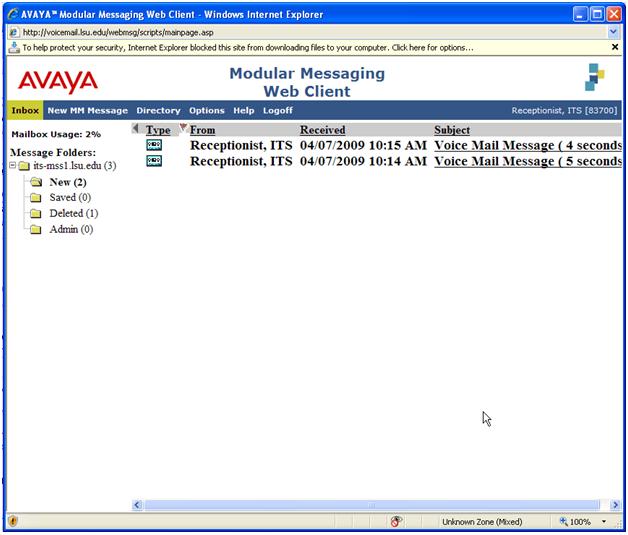This screenshot has width=628, height=535.
Task: Open the Deleted (1) folder
Action: point(74,213)
